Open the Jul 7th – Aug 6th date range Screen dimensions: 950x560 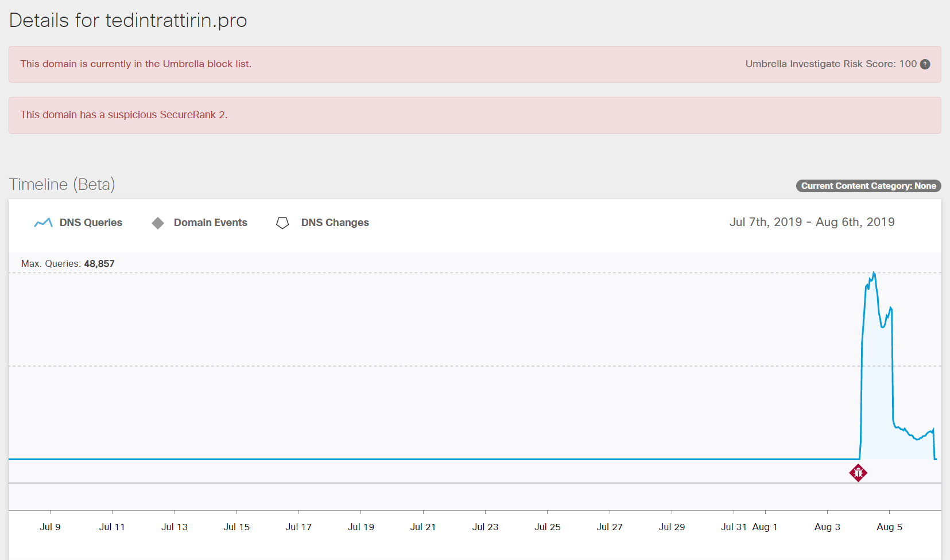(812, 222)
